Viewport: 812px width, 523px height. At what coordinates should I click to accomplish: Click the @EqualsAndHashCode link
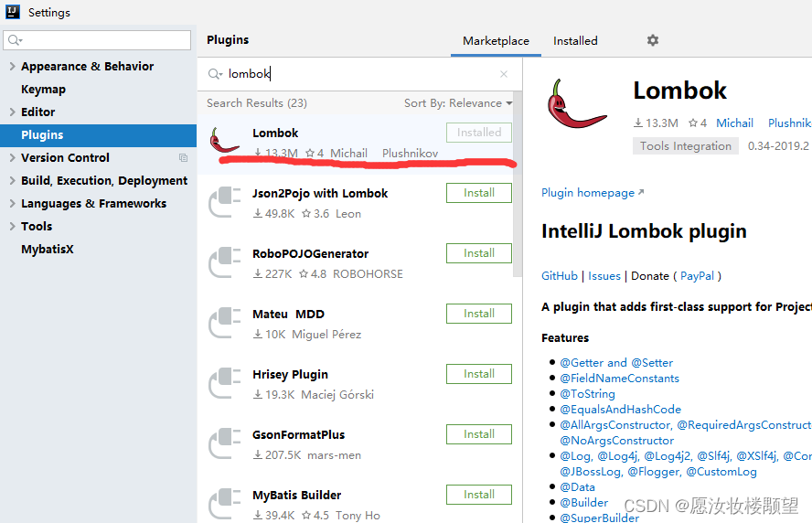620,409
